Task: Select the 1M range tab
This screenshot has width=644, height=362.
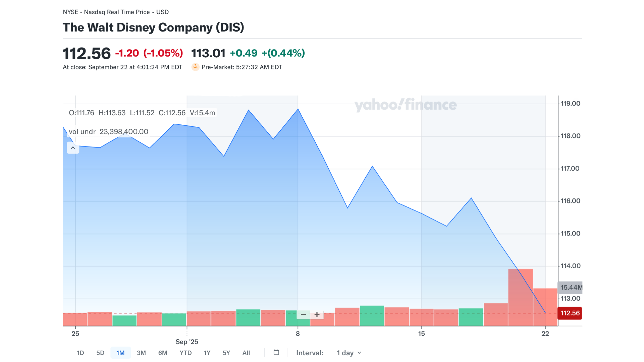Action: click(x=120, y=353)
